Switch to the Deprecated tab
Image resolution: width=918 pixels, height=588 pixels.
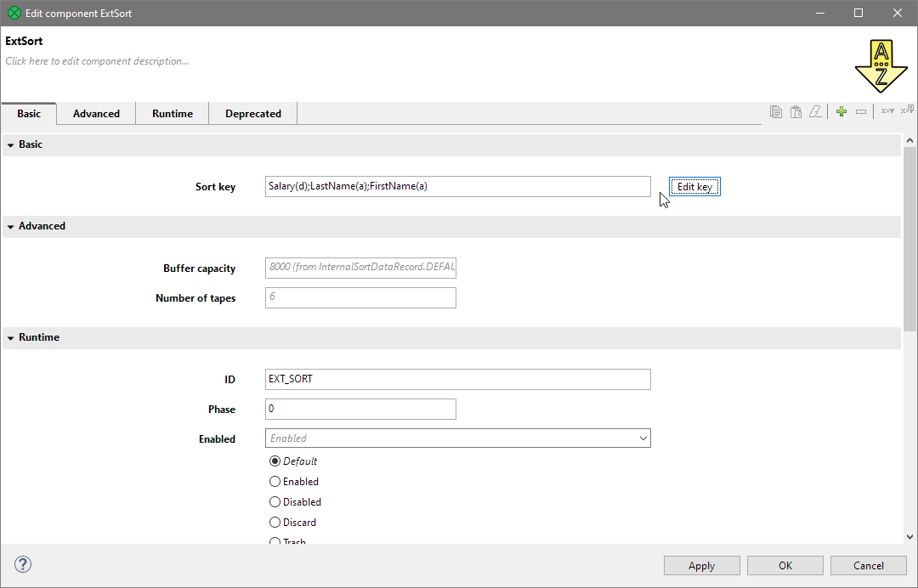[252, 114]
